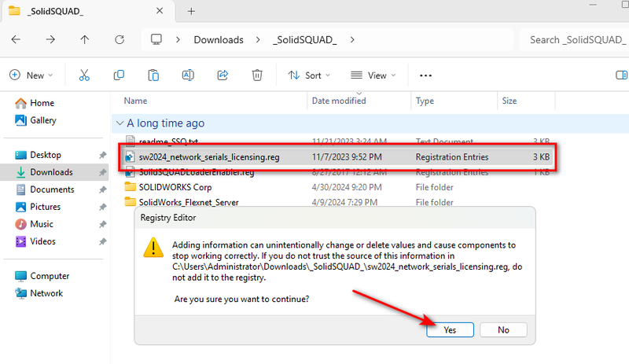Go forward in folder history
This screenshot has height=364, width=629.
pyautogui.click(x=50, y=39)
